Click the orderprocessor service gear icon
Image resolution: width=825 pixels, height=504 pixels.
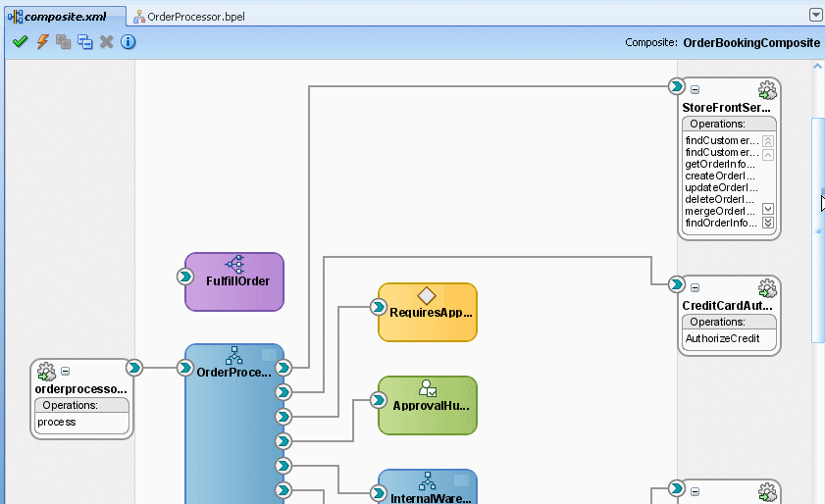click(x=46, y=372)
